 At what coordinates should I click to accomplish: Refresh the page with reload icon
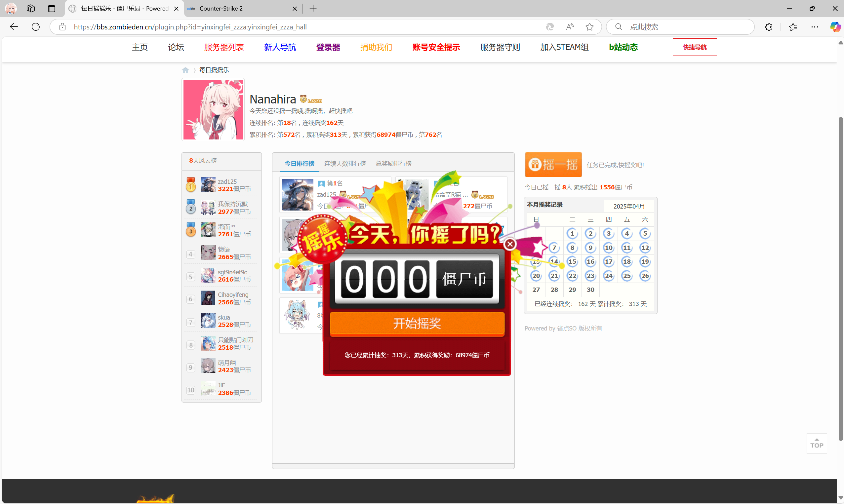click(36, 27)
